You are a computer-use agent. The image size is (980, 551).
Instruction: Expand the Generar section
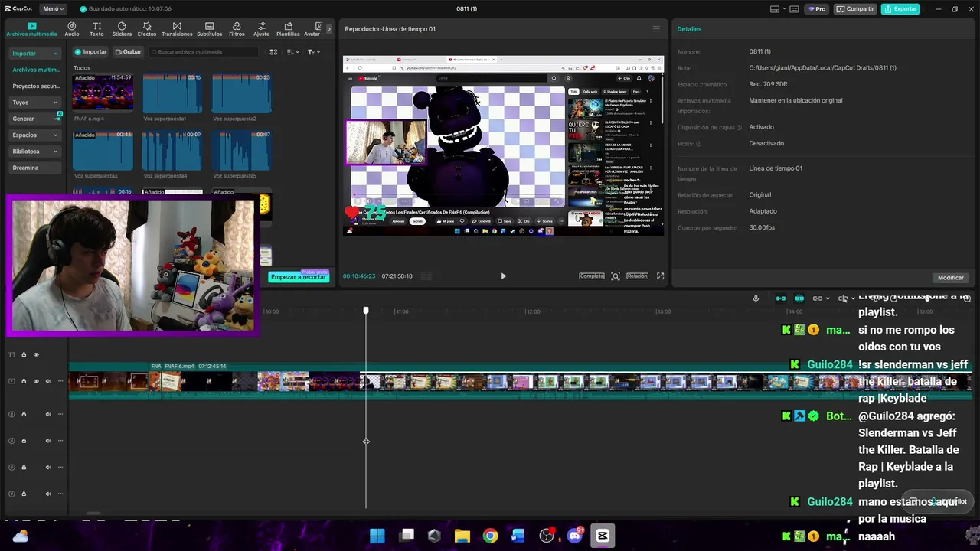35,119
